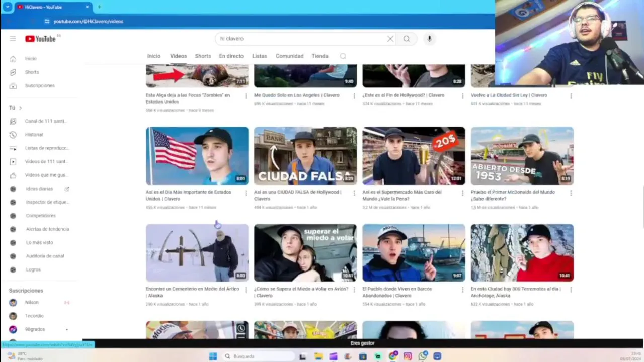
Task: Expand the Tú section chevron
Action: (x=20, y=108)
